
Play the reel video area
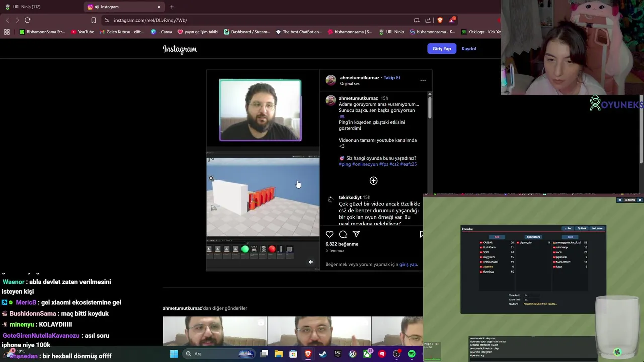[x=263, y=171]
